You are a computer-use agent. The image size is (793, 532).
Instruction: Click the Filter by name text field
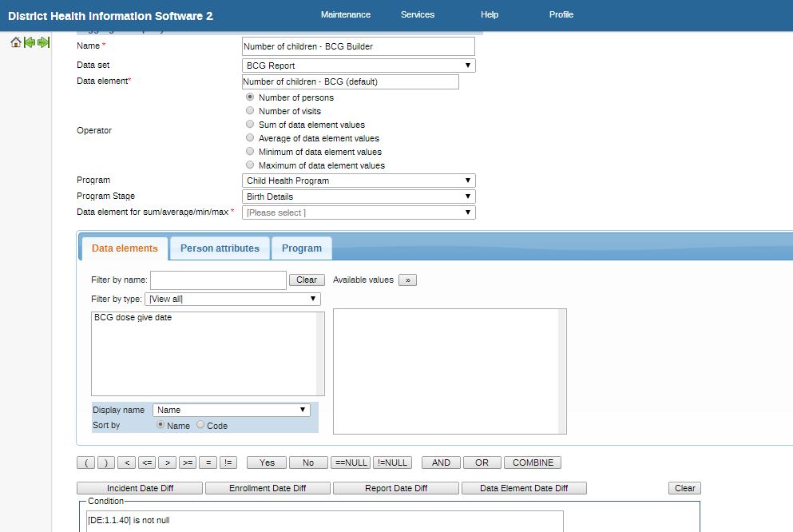(x=218, y=280)
